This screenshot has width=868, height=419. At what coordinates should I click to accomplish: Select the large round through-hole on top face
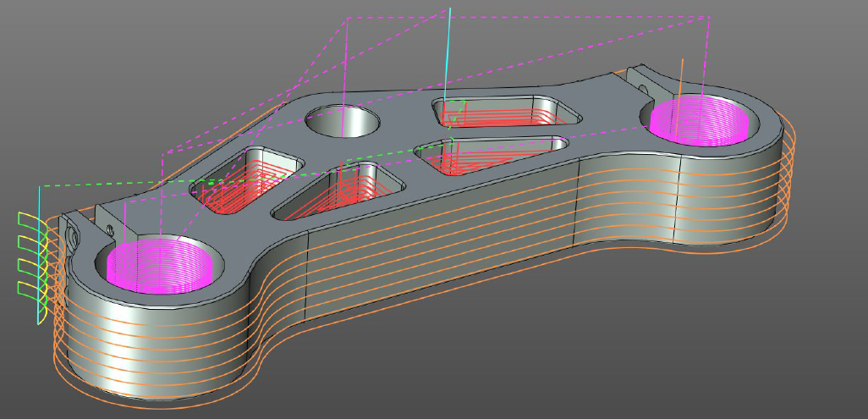[x=342, y=121]
